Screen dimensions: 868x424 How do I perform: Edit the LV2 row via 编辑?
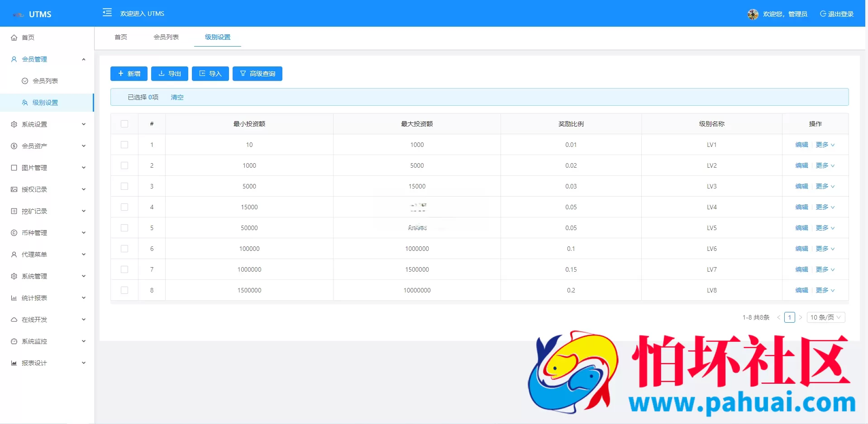[x=801, y=165]
